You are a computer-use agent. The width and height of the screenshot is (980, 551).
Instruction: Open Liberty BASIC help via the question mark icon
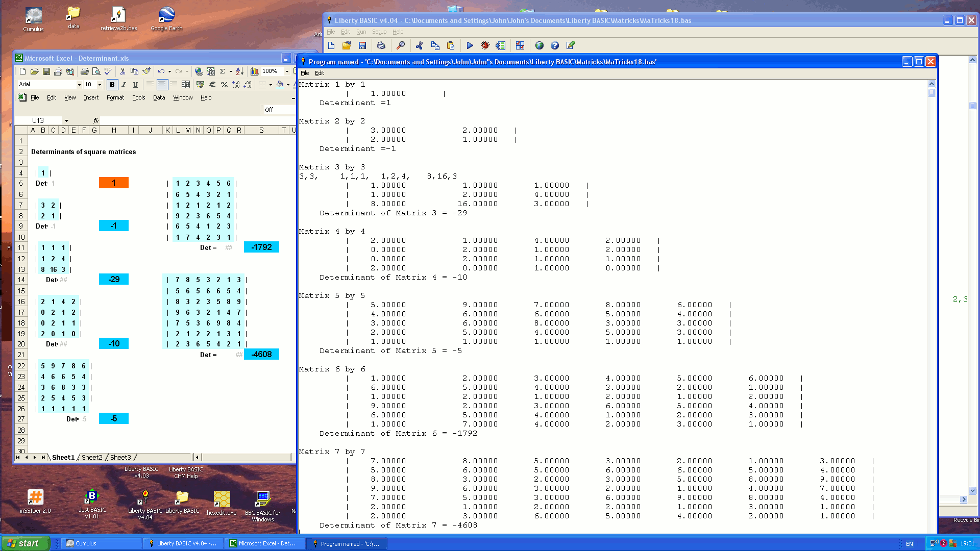[x=555, y=46]
